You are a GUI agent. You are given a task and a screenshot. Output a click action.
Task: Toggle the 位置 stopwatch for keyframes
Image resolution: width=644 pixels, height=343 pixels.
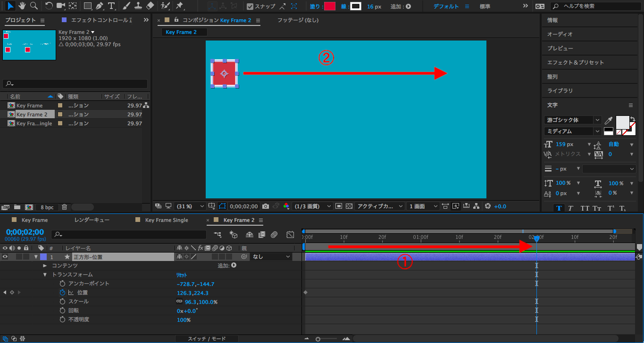[x=62, y=293]
